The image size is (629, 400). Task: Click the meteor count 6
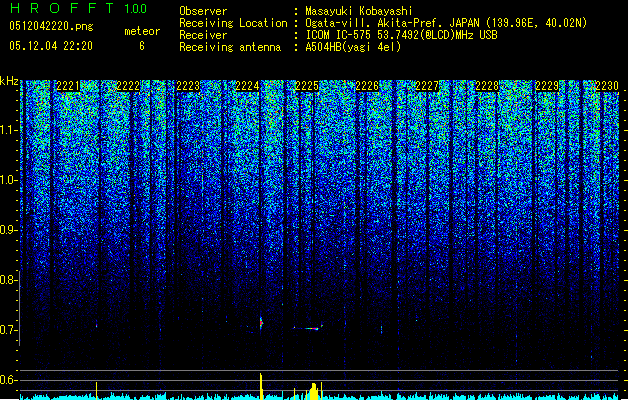pos(142,46)
